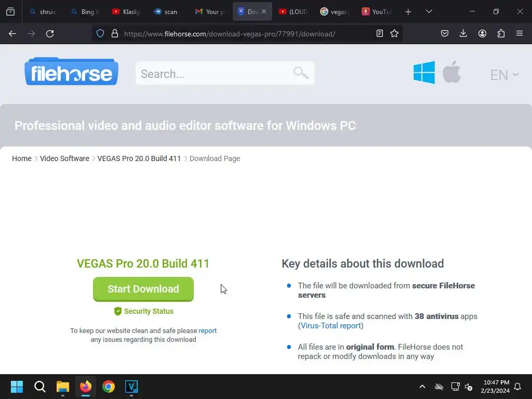Image resolution: width=532 pixels, height=399 pixels.
Task: Open the Windows Start menu
Action: tap(17, 387)
